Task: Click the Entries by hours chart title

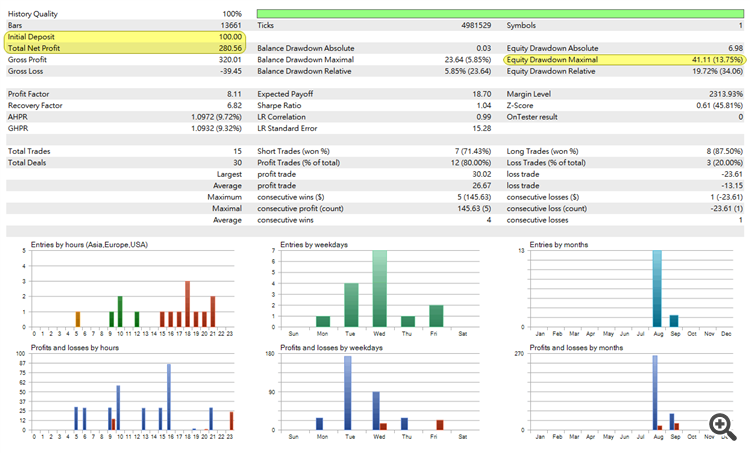Action: pos(89,245)
